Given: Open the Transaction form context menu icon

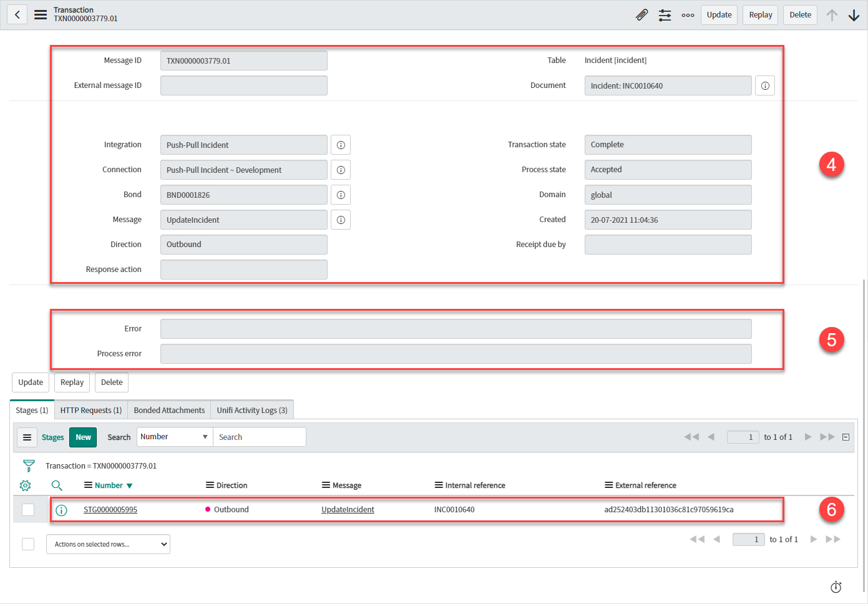Looking at the screenshot, I should pyautogui.click(x=41, y=14).
